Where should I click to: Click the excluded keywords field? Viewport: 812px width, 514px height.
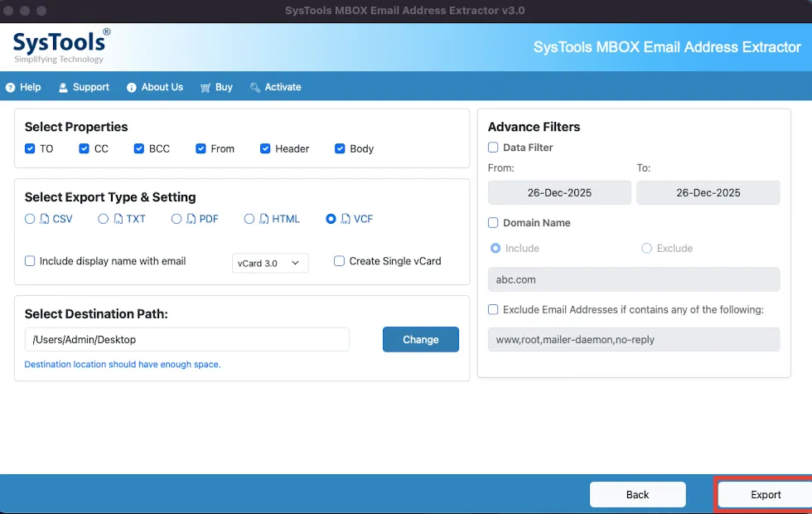634,340
